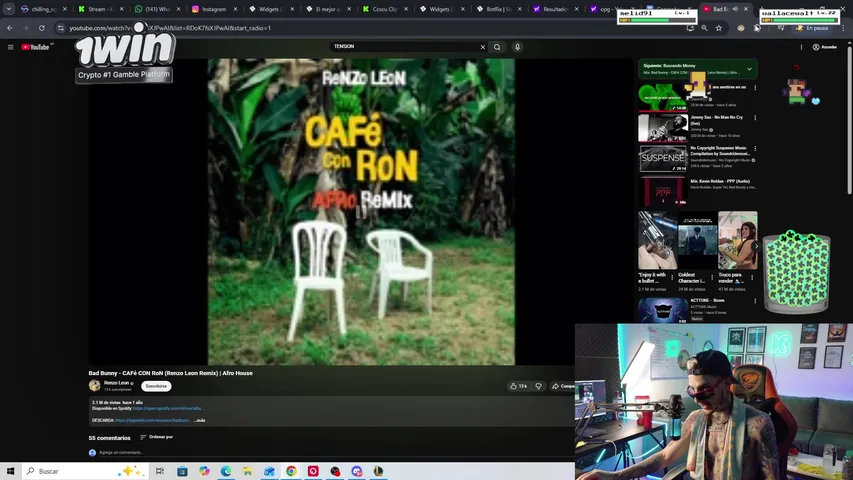853x480 pixels.
Task: Show next shorts with right arrow
Action: point(756,246)
